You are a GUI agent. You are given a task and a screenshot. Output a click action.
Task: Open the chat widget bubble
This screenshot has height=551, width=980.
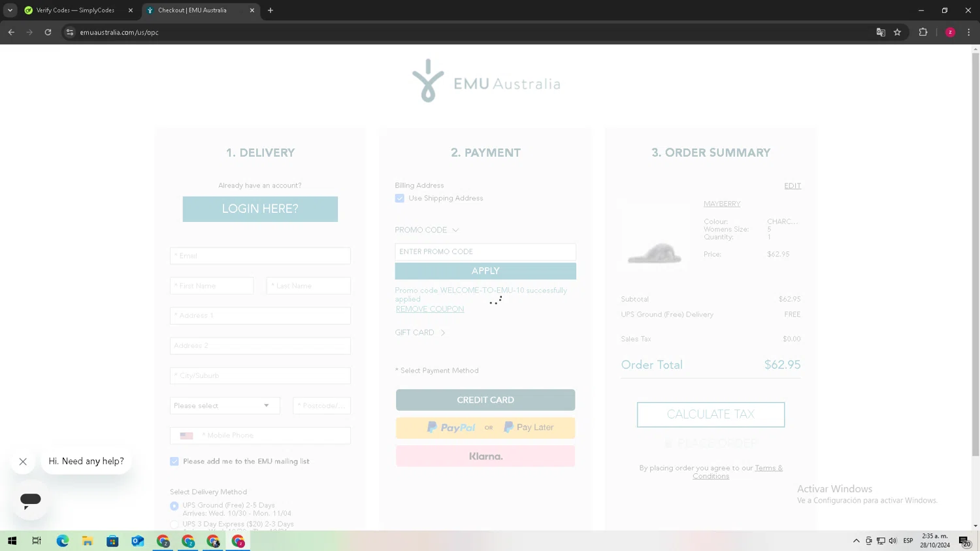pyautogui.click(x=30, y=500)
